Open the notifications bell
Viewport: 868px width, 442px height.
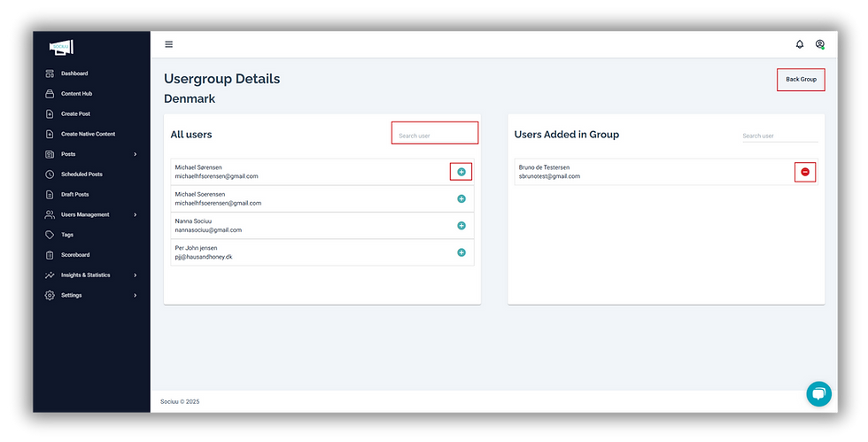point(799,44)
